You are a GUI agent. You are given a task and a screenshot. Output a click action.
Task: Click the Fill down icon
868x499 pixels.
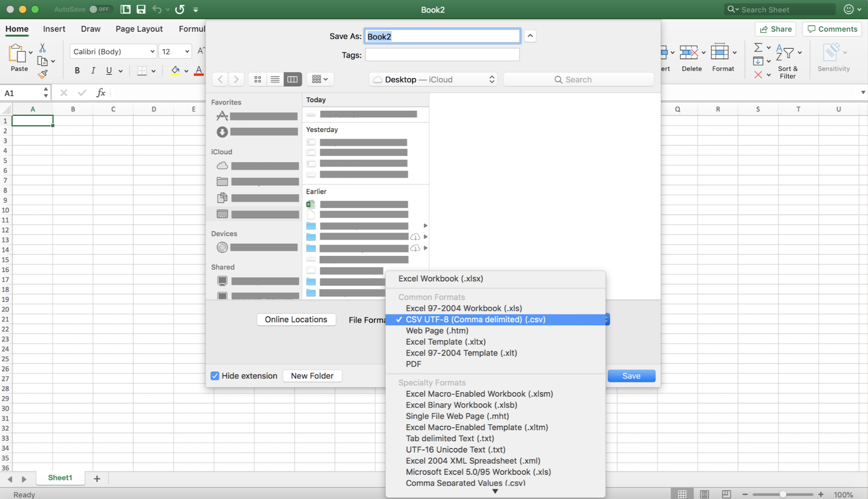758,61
